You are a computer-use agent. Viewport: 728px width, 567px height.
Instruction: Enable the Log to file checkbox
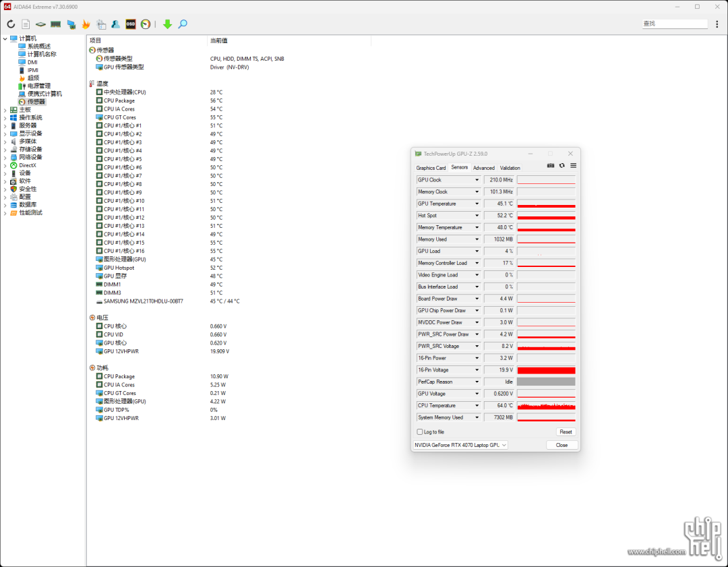point(420,432)
